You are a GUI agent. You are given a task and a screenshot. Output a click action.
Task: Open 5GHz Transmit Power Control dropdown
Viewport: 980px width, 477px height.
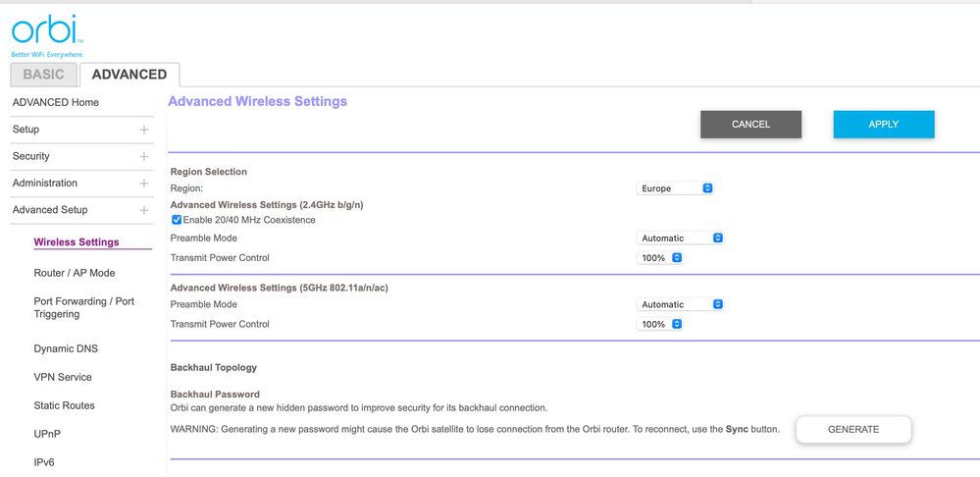[660, 325]
